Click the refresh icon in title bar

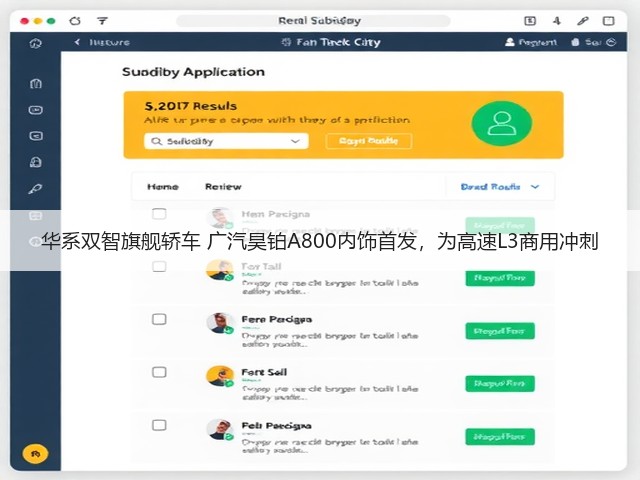pos(75,21)
